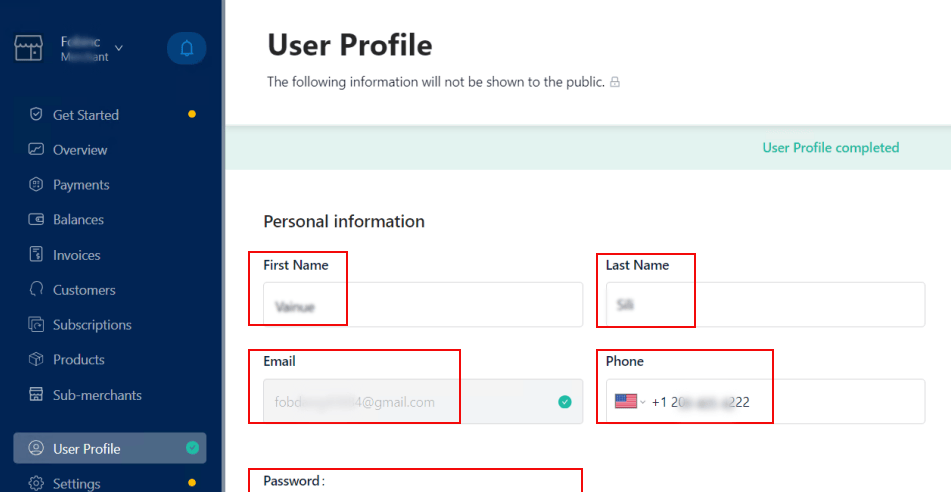Click the Payments icon in sidebar
The height and width of the screenshot is (492, 951).
tap(36, 184)
